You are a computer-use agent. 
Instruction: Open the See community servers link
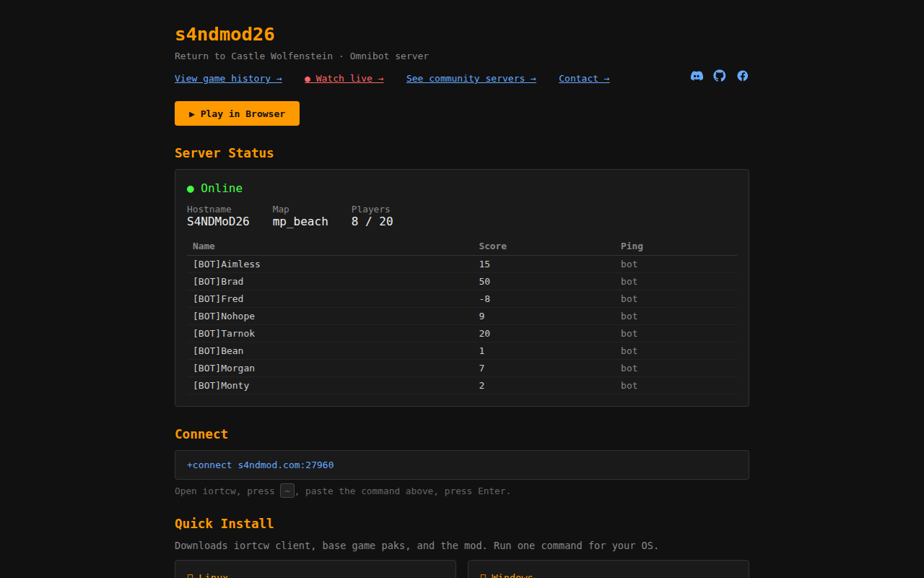[471, 78]
